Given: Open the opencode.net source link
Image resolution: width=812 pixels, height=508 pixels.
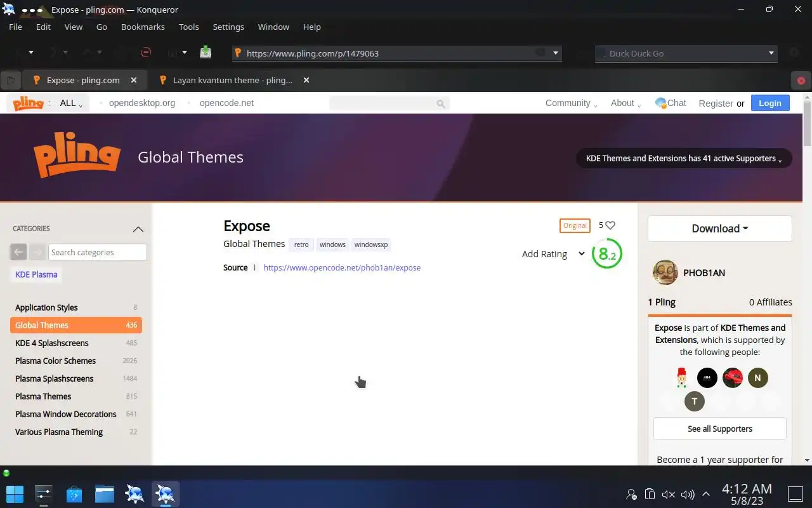Looking at the screenshot, I should (342, 267).
